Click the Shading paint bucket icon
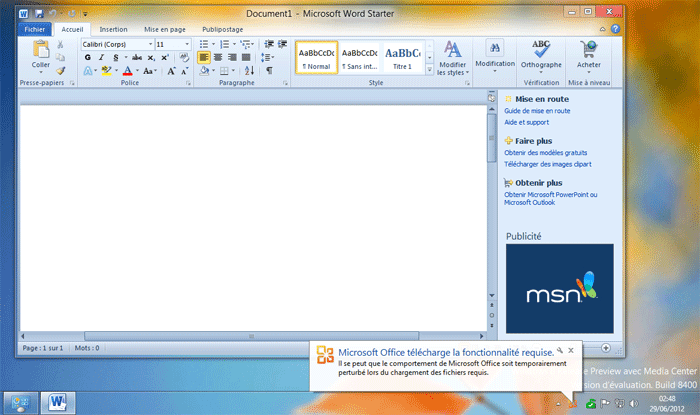This screenshot has height=415, width=700. 204,71
